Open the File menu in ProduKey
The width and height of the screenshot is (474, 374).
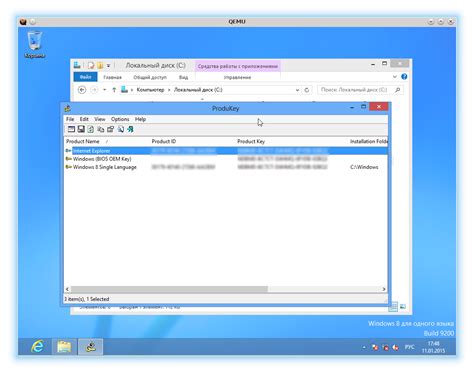coord(70,119)
